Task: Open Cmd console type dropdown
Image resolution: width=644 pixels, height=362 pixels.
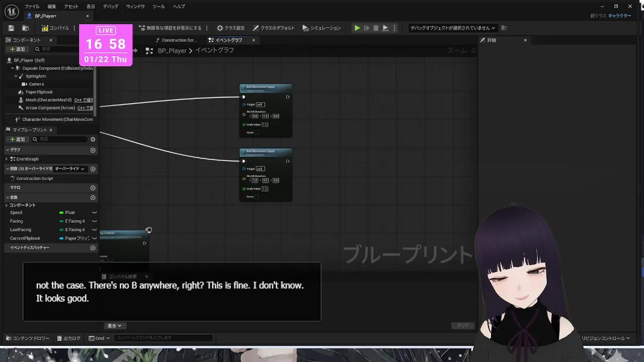Action: (x=99, y=338)
